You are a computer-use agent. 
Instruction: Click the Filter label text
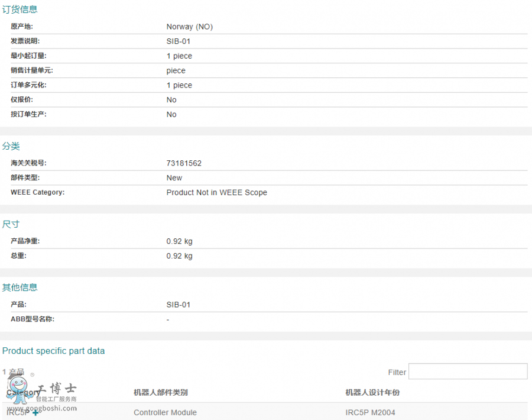click(x=397, y=373)
